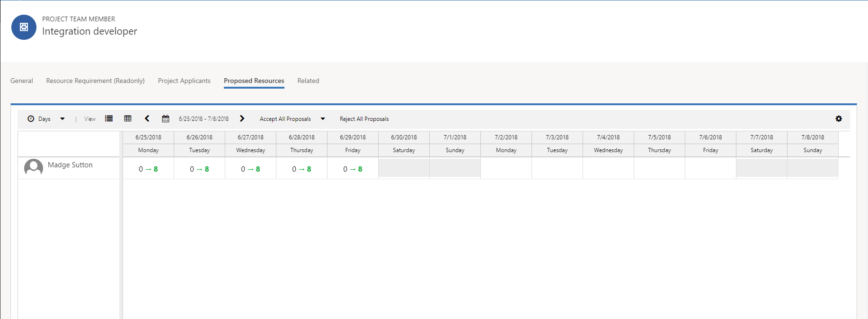The image size is (868, 319).
Task: Click the Days label in toolbar
Action: pyautogui.click(x=44, y=119)
